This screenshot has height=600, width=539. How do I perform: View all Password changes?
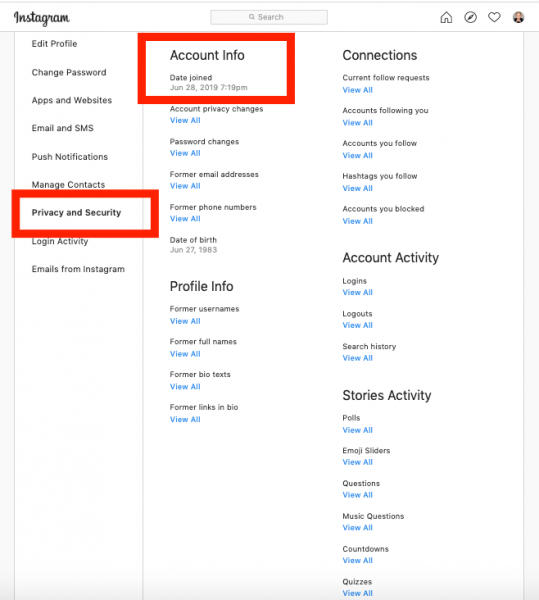[185, 153]
